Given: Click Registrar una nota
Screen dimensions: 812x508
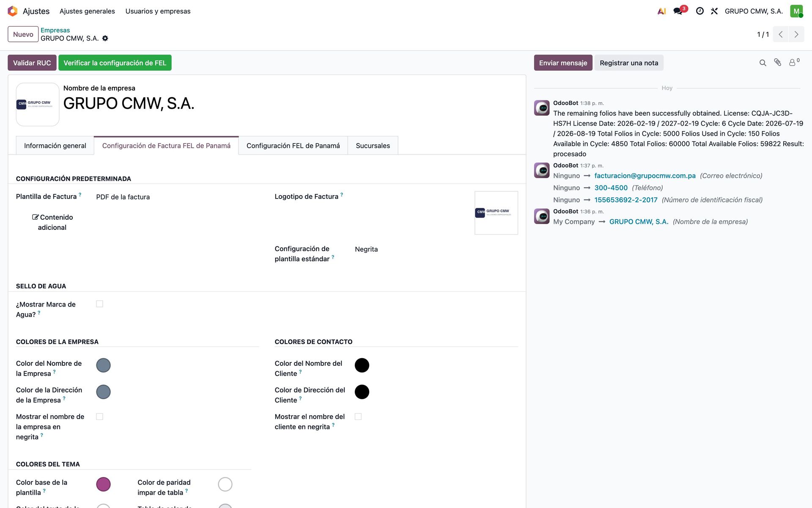Looking at the screenshot, I should pyautogui.click(x=629, y=63).
